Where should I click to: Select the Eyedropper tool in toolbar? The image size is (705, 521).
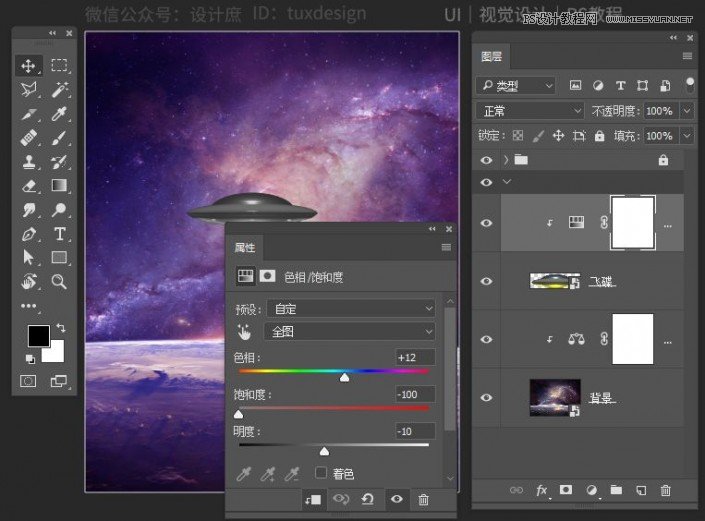point(59,113)
